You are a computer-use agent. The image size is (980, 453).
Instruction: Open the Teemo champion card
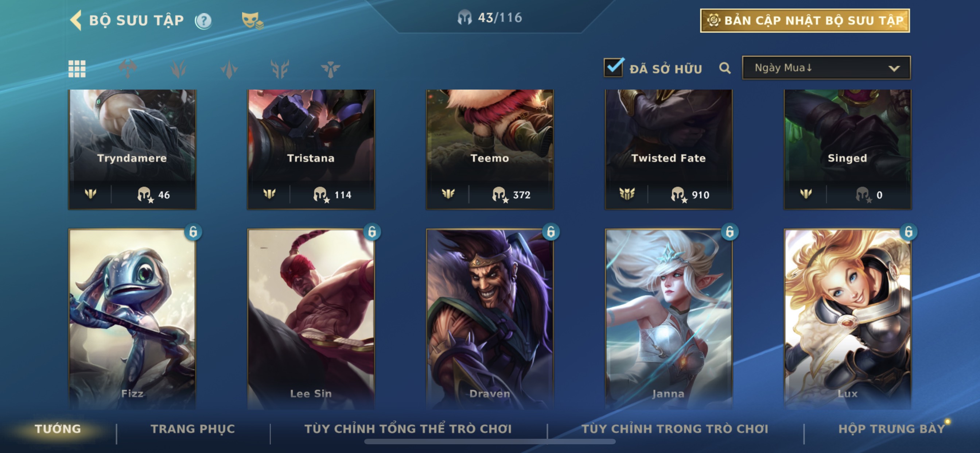(x=490, y=149)
